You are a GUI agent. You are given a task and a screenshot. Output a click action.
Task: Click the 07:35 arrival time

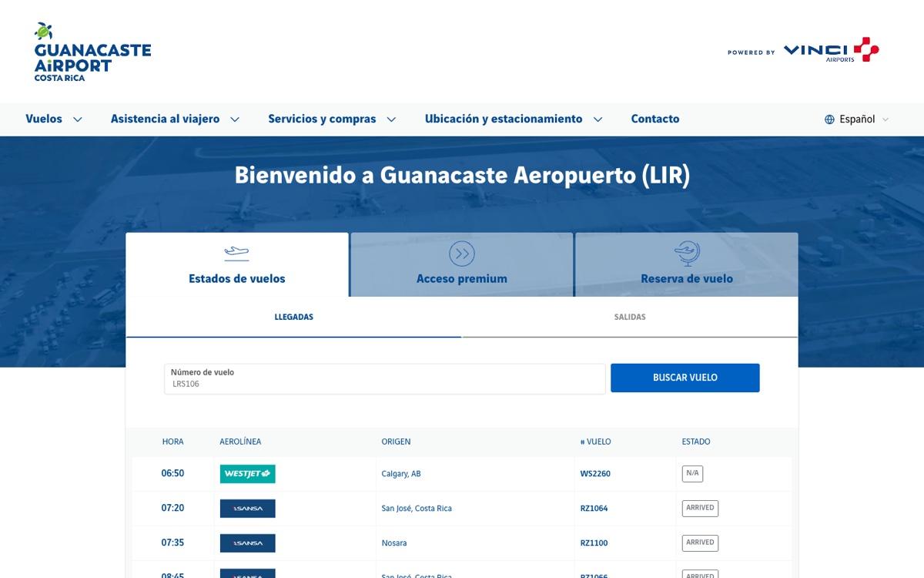tap(172, 543)
